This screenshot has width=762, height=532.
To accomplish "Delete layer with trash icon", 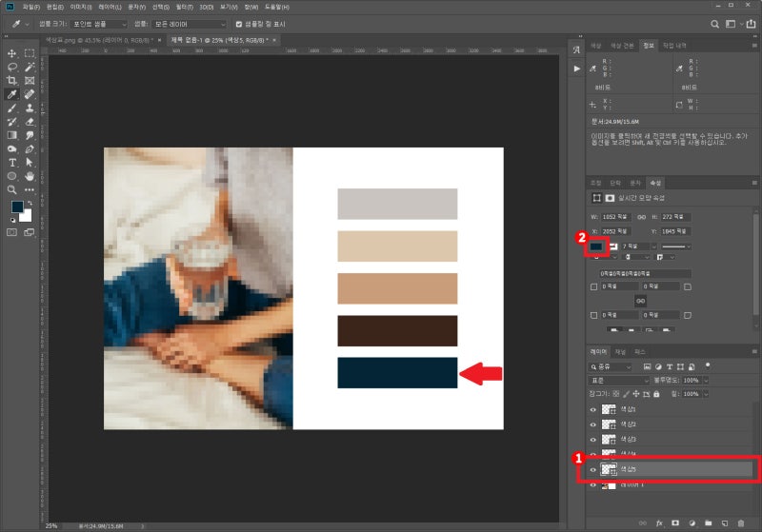I will 741,522.
